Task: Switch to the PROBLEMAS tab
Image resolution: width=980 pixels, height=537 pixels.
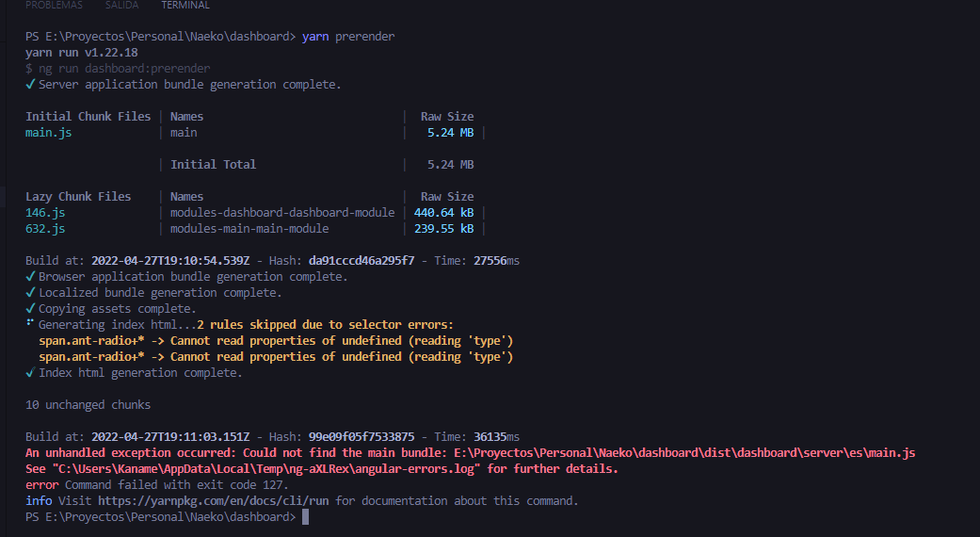Action: (x=54, y=5)
